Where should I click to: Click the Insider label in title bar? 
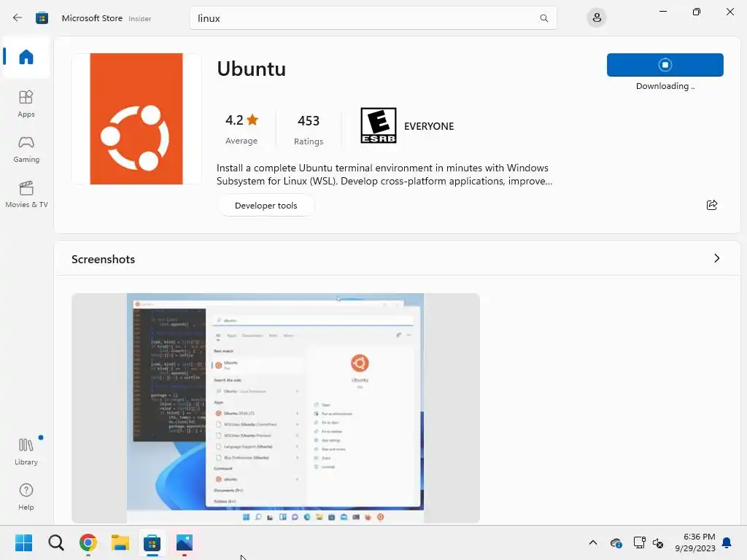coord(139,18)
